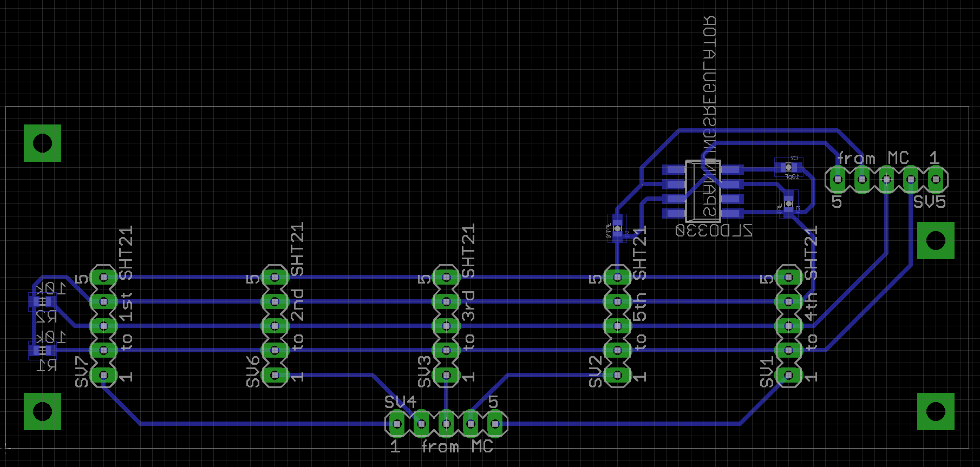Select pad 1 of header SV1
The width and height of the screenshot is (980, 467).
[x=788, y=374]
